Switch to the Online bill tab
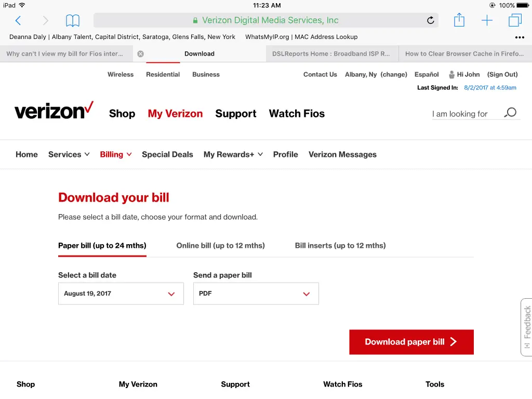The width and height of the screenshot is (532, 399). 220,245
